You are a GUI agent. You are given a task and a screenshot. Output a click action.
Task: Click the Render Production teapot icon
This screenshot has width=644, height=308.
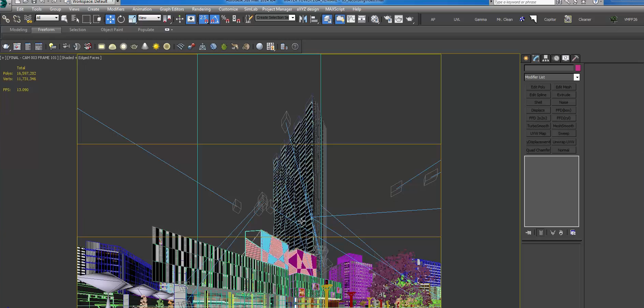coord(410,19)
